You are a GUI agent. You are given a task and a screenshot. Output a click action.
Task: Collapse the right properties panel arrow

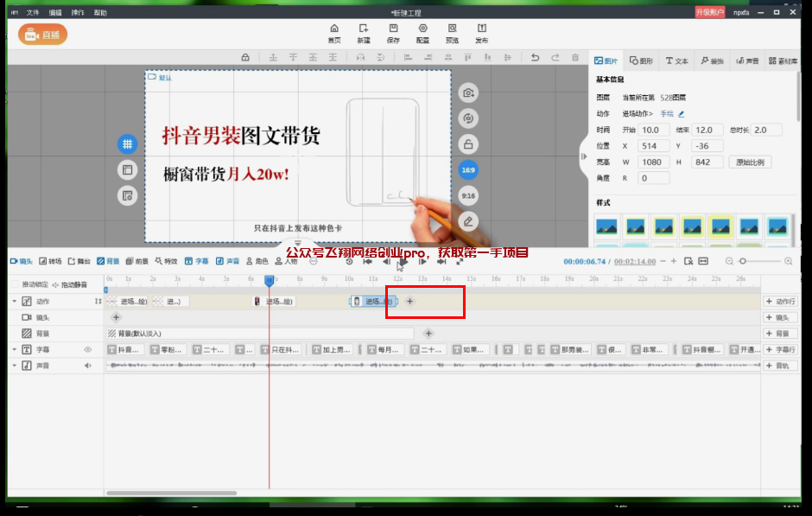[583, 156]
